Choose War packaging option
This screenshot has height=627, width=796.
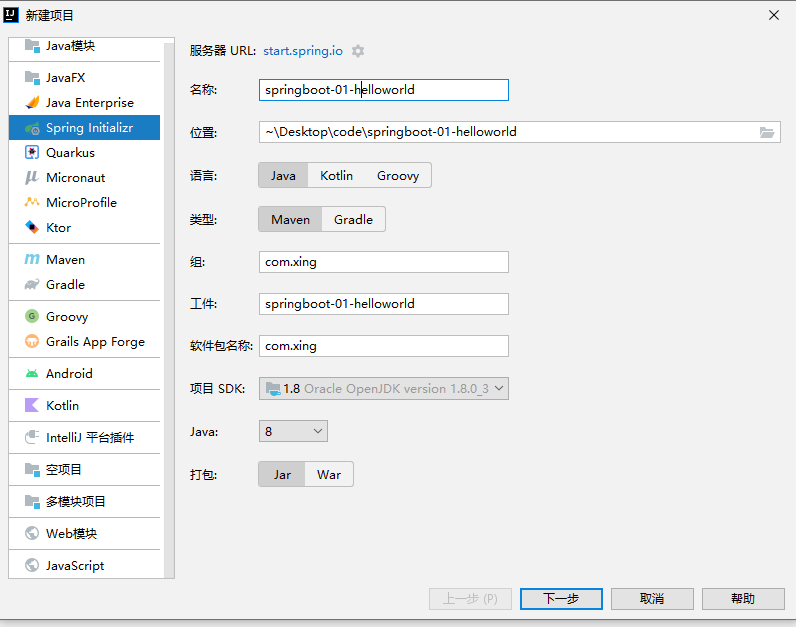pos(329,474)
